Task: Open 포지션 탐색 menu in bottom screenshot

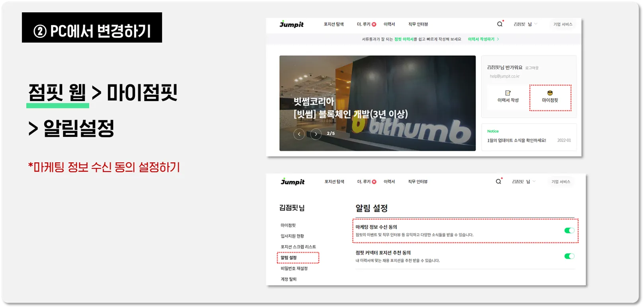Action: tap(334, 181)
